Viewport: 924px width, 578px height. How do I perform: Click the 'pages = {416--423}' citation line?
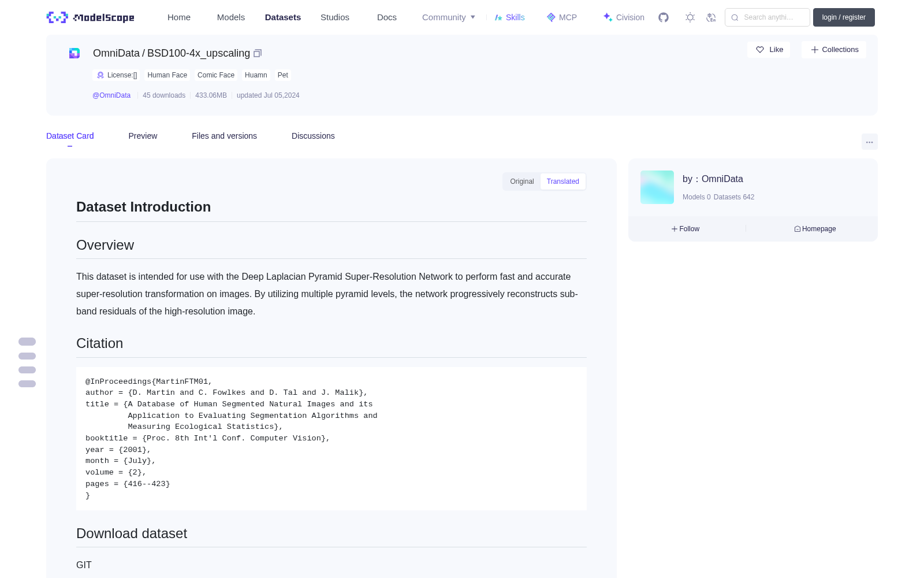pyautogui.click(x=128, y=484)
